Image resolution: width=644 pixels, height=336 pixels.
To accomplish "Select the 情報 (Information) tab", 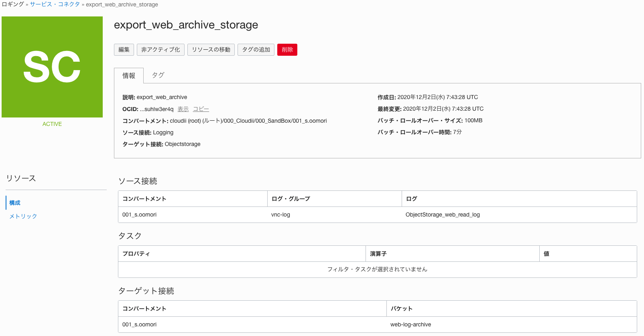I will click(x=129, y=76).
